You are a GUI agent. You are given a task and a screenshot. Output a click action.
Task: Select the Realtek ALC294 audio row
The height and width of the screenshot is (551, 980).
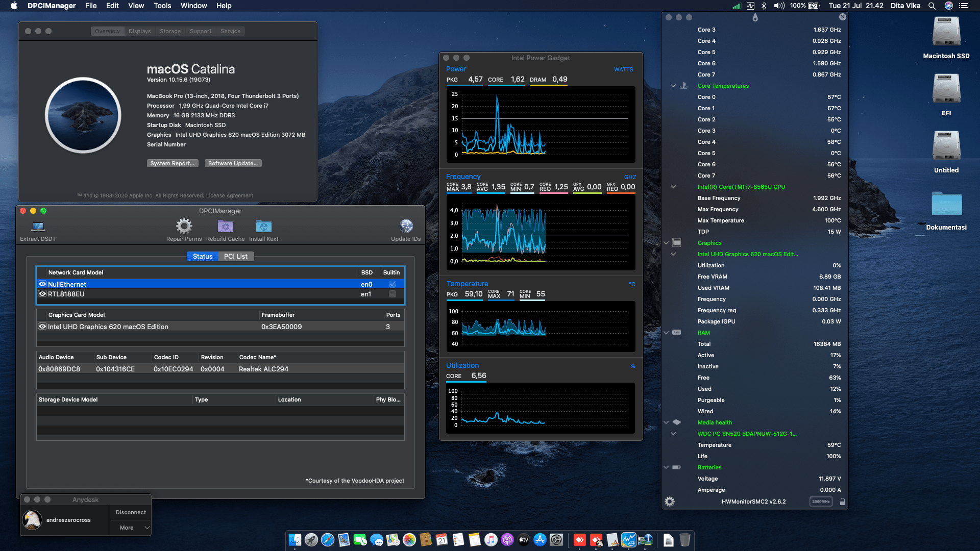click(x=220, y=369)
